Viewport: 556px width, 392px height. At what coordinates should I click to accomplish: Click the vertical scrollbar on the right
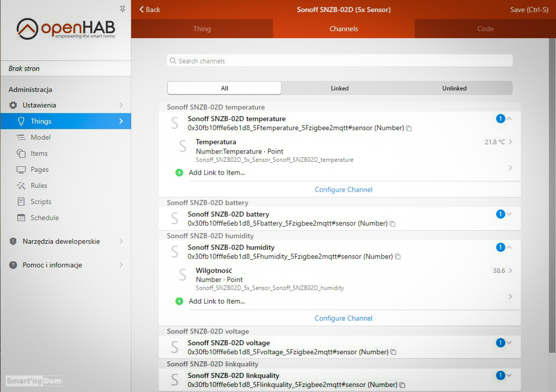coord(552,195)
